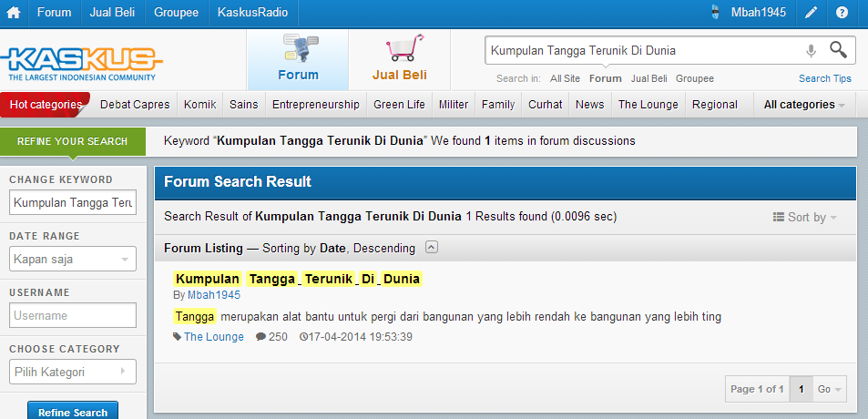
Task: Open Entrepreneurship category
Action: coord(315,105)
